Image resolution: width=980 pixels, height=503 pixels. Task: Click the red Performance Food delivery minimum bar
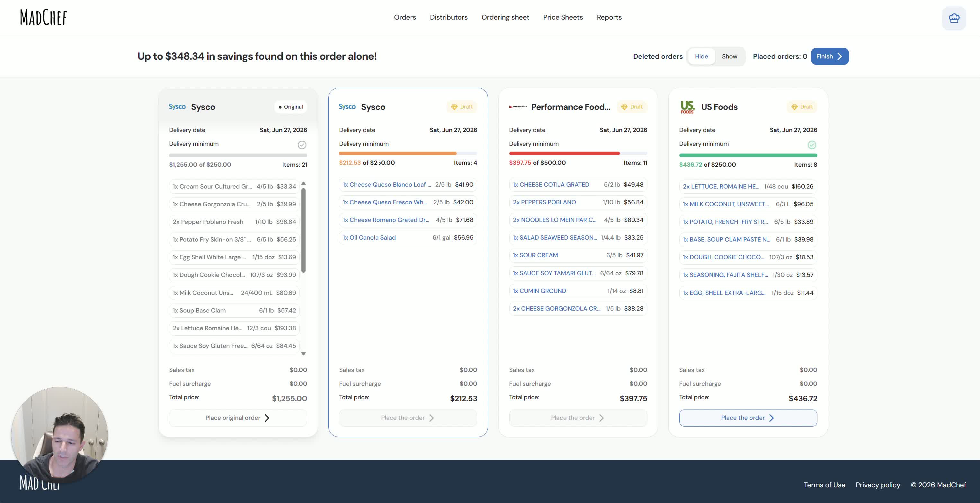coord(578,153)
